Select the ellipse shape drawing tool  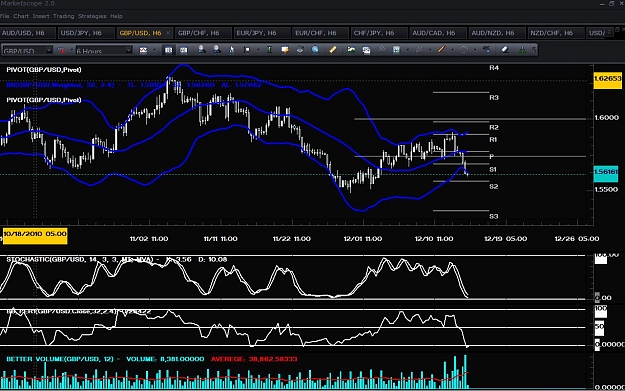click(x=464, y=50)
